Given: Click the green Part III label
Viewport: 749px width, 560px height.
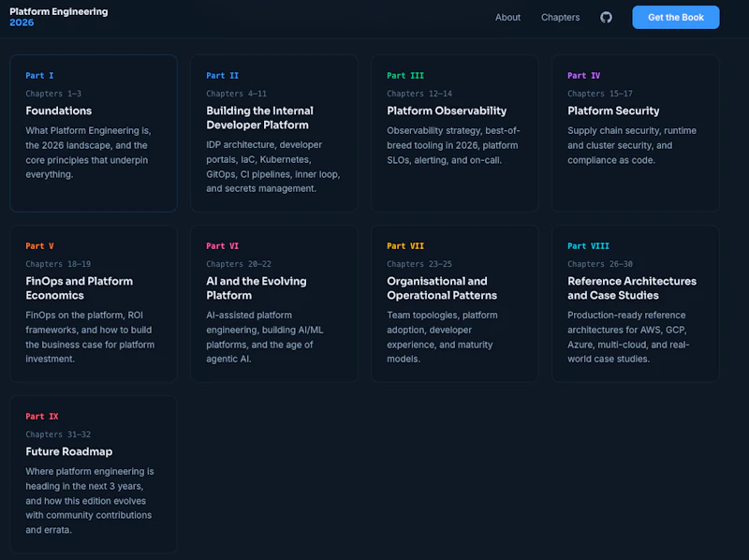Looking at the screenshot, I should tap(405, 76).
